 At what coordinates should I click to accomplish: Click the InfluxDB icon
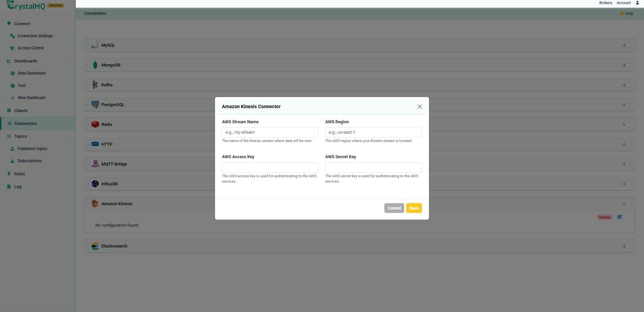tap(95, 184)
